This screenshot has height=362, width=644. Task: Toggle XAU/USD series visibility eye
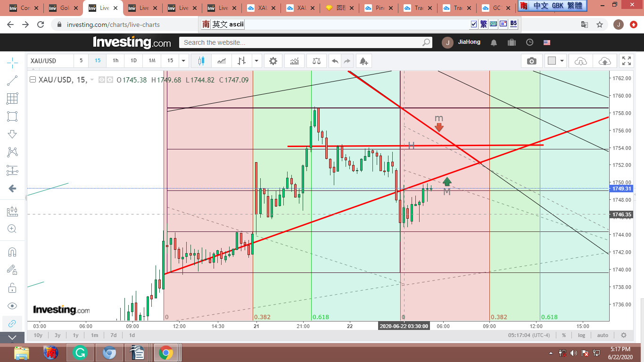(x=101, y=80)
